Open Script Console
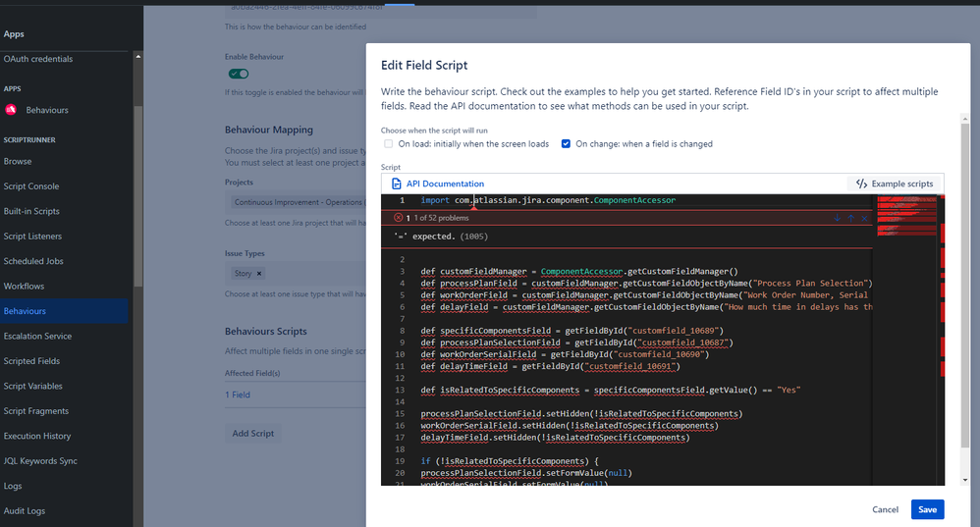The image size is (980, 527). point(31,186)
